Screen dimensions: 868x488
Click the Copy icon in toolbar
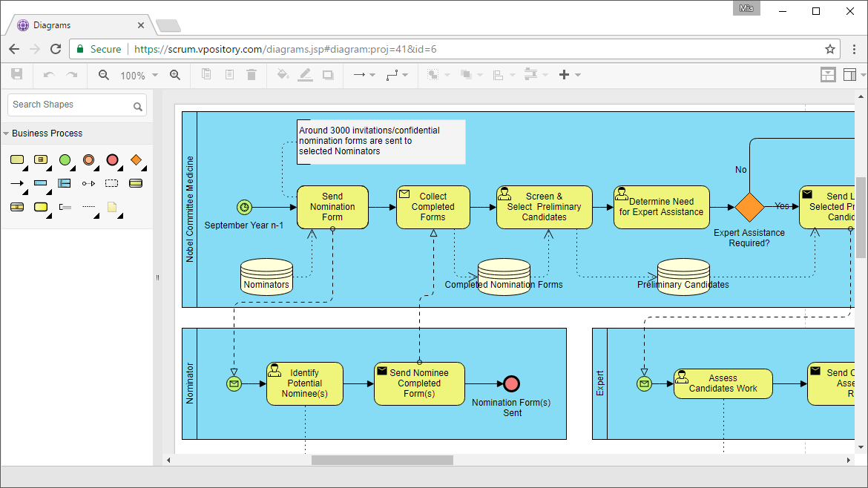pyautogui.click(x=206, y=74)
